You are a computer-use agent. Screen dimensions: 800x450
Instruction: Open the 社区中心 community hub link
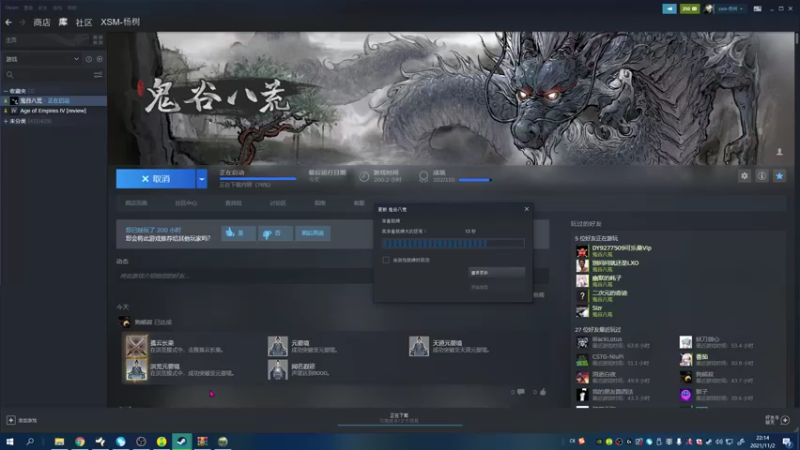tap(186, 203)
